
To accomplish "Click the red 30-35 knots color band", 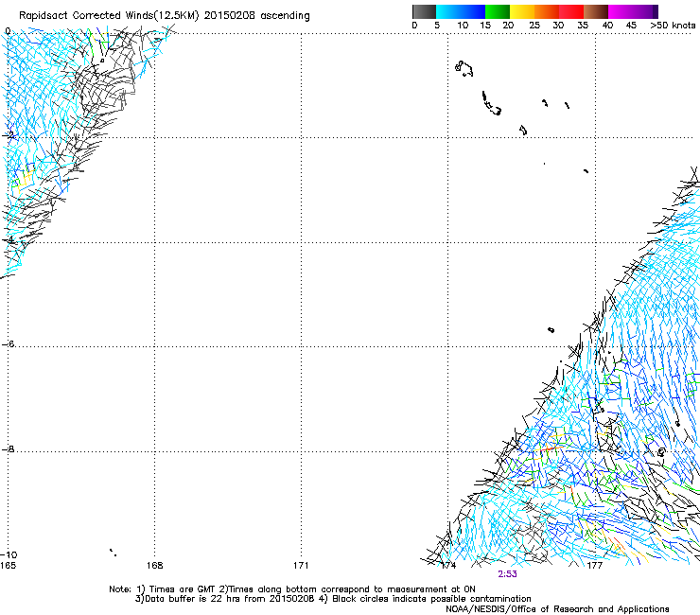I will [571, 11].
